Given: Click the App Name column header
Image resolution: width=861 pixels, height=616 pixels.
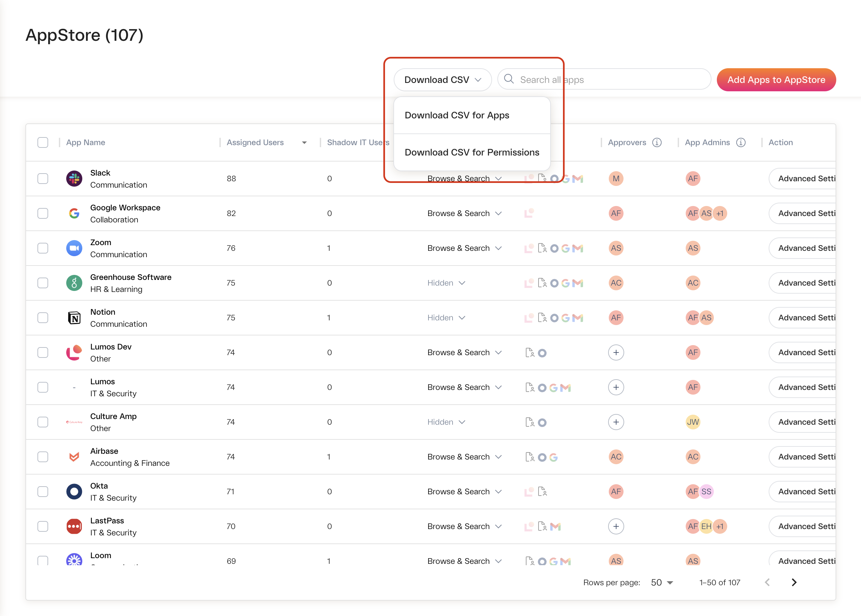Looking at the screenshot, I should pyautogui.click(x=86, y=142).
